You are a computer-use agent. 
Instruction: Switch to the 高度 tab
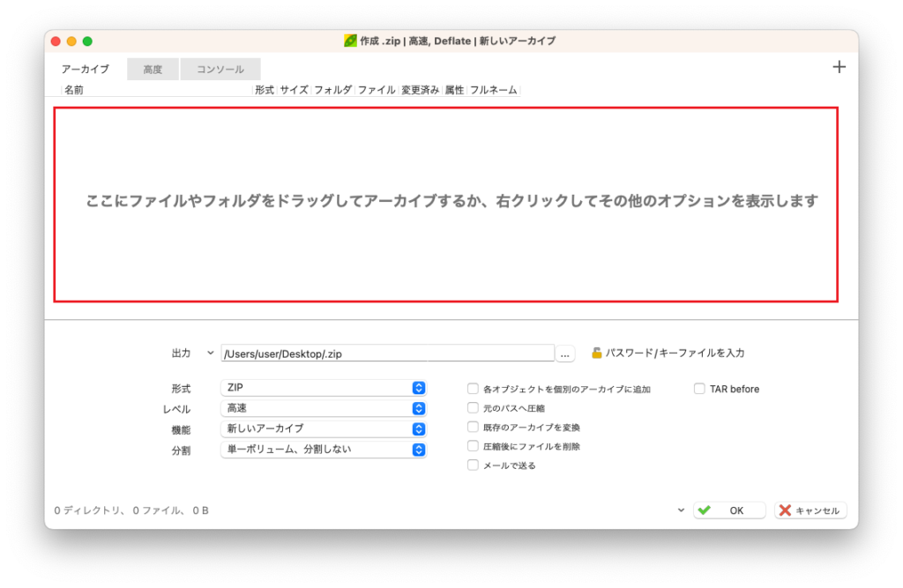pyautogui.click(x=153, y=69)
